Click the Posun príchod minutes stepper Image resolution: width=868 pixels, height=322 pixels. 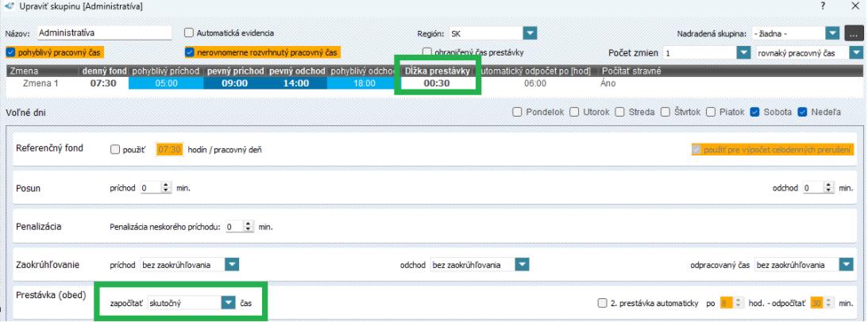point(166,190)
